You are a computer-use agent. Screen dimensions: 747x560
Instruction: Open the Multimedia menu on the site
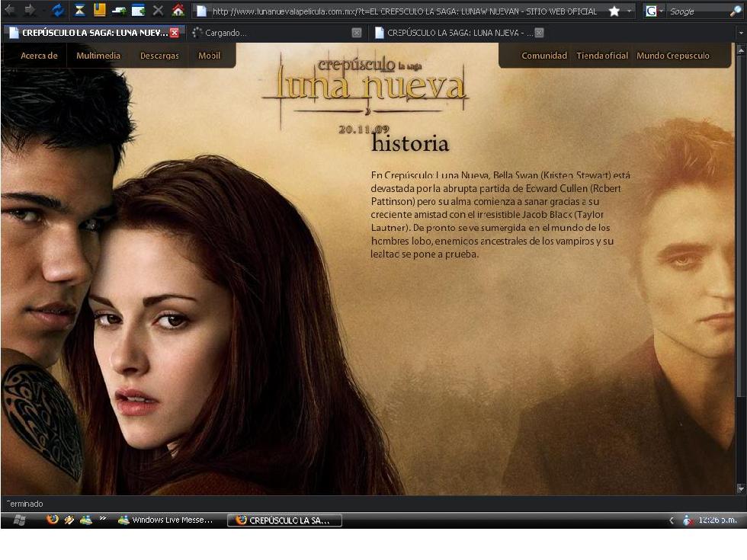click(98, 56)
